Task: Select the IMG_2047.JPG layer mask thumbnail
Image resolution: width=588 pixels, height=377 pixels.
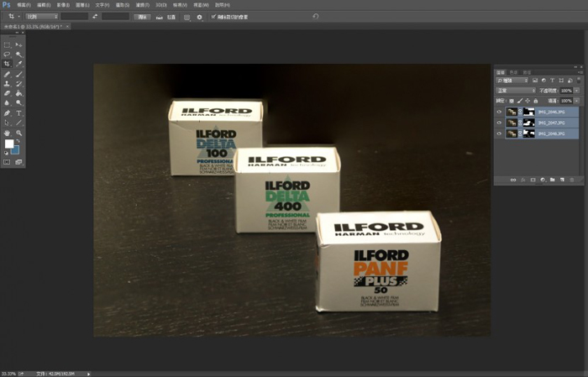Action: pyautogui.click(x=528, y=123)
